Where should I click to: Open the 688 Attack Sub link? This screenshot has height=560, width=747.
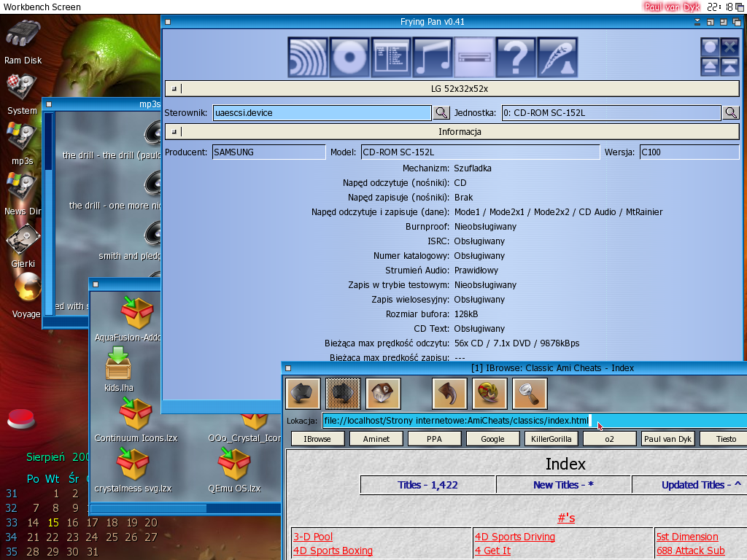691,551
